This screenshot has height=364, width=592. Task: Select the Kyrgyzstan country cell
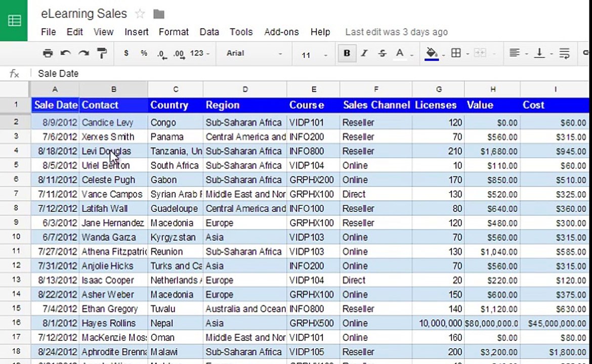[x=176, y=237]
